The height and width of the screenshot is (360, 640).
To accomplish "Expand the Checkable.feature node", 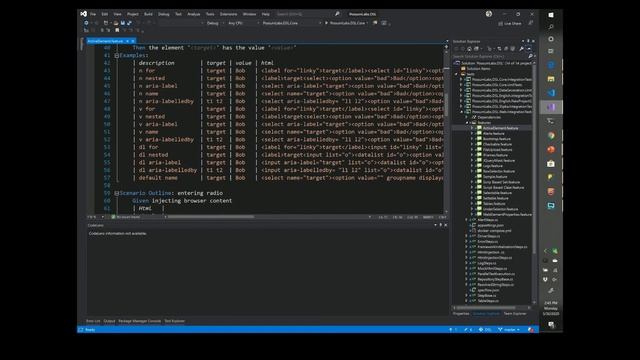I will (x=472, y=144).
